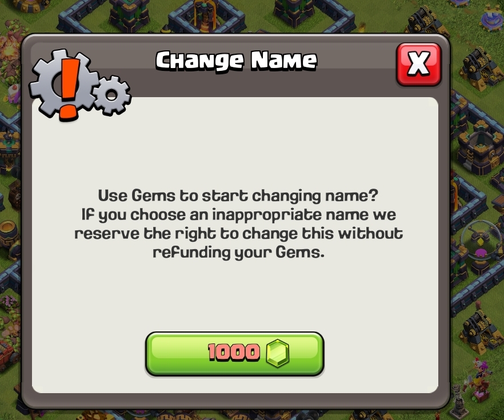Click the Change Name title text
This screenshot has width=504, height=420.
237,61
